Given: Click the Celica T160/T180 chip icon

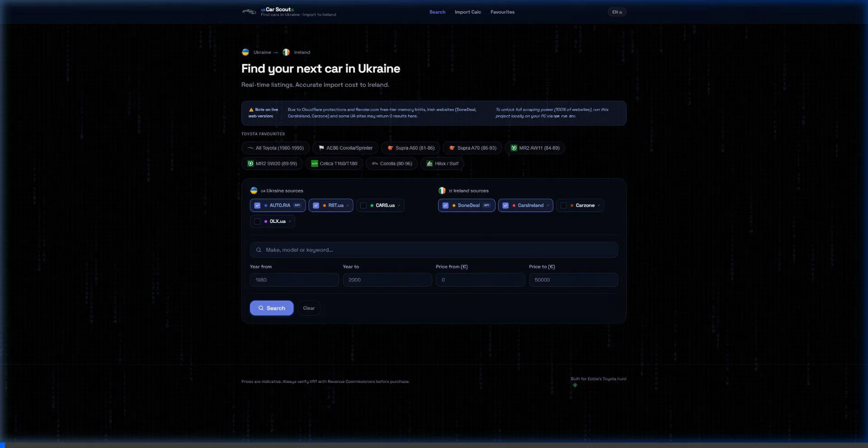Looking at the screenshot, I should 314,164.
